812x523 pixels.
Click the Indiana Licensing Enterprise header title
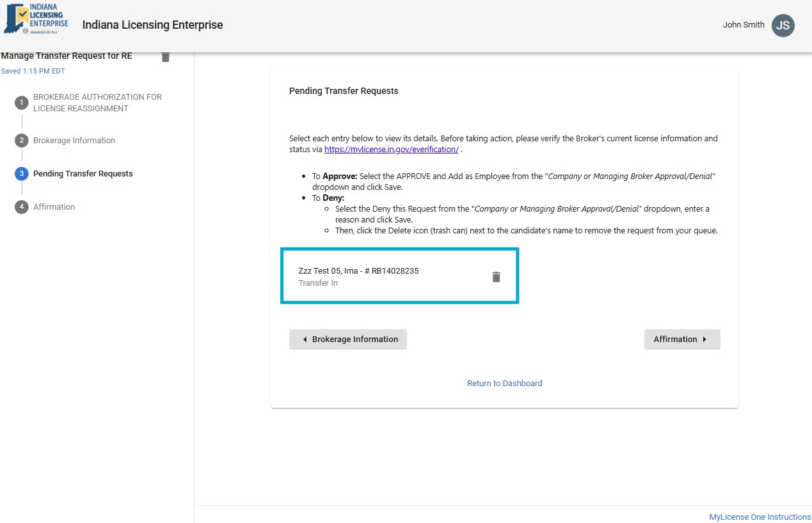152,26
